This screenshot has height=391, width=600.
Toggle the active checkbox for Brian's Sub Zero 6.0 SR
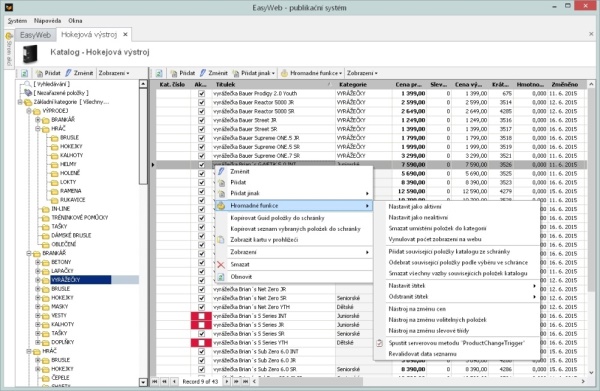pos(201,370)
